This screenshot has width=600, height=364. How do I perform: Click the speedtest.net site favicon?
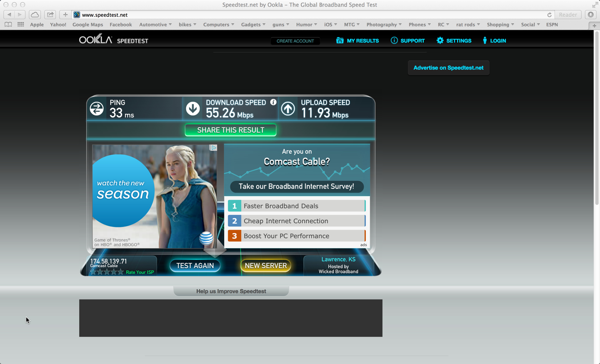77,15
